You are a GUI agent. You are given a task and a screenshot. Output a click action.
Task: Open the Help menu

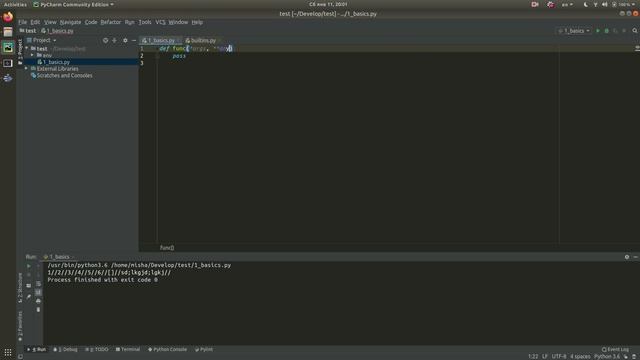pos(197,22)
